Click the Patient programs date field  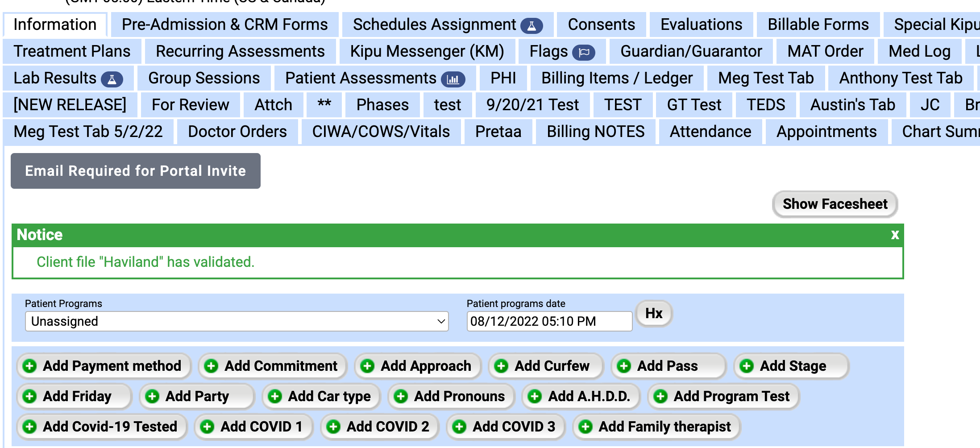coord(549,321)
